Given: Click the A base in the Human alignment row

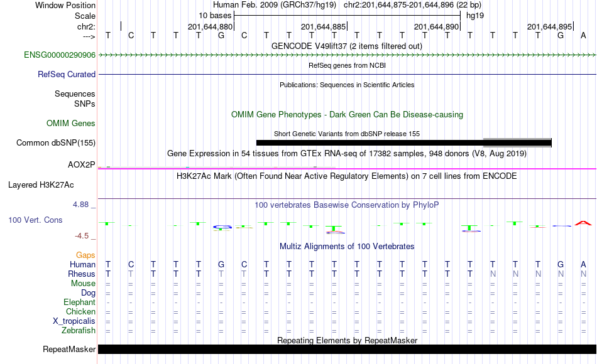Looking at the screenshot, I should click(583, 264).
